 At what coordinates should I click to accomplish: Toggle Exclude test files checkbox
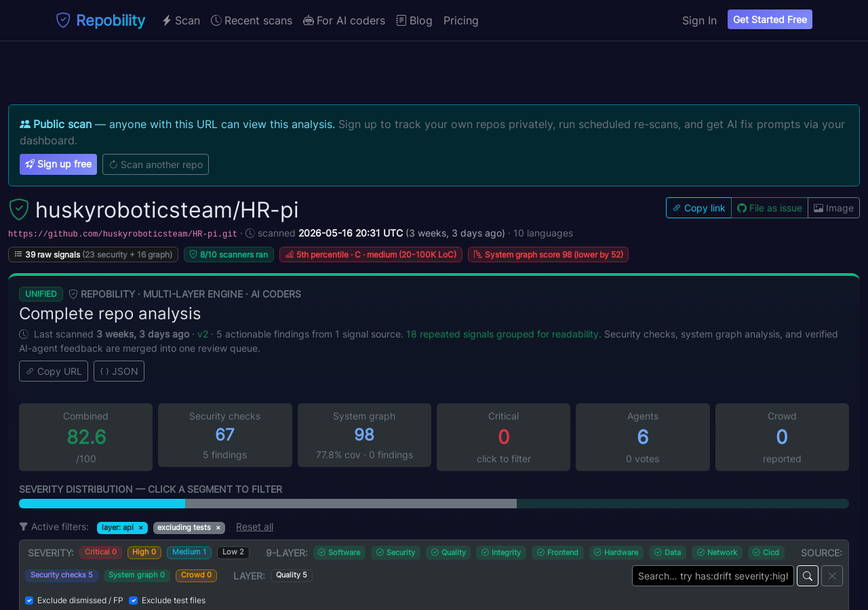pos(133,601)
